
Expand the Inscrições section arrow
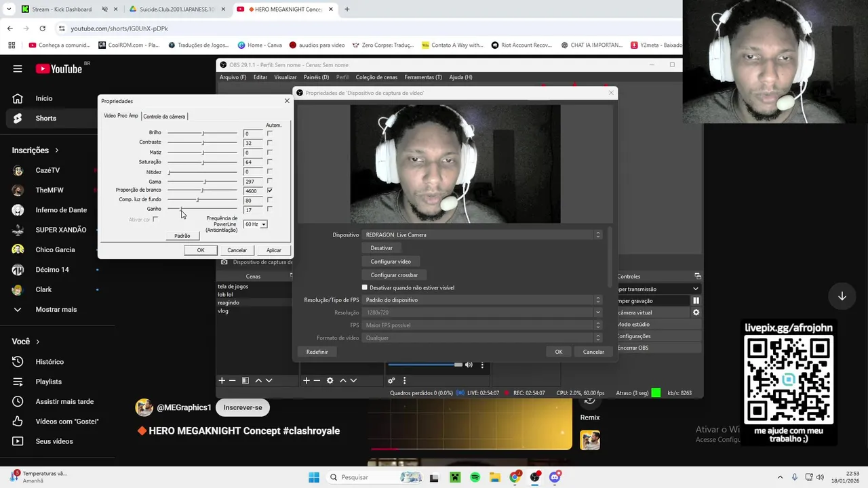57,150
